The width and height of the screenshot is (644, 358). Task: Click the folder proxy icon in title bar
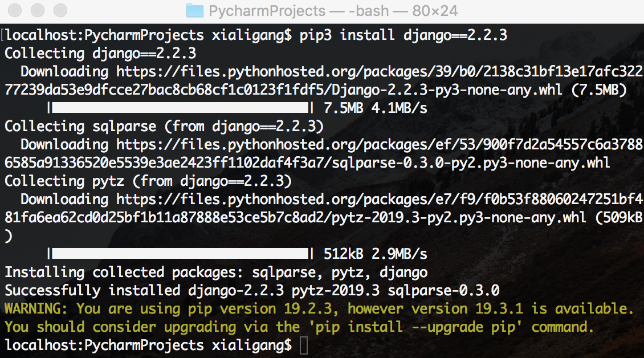pyautogui.click(x=195, y=11)
